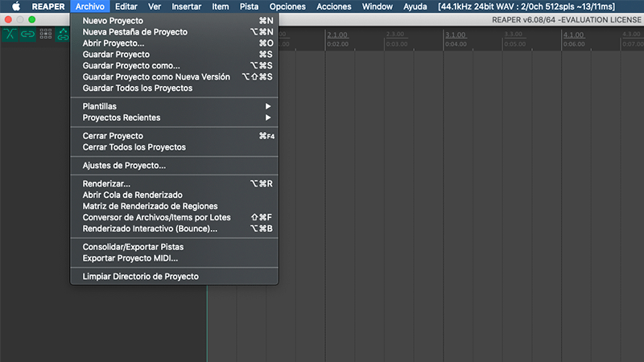644x362 pixels.
Task: Click Guardar Proyecto como...
Action: [x=131, y=65]
